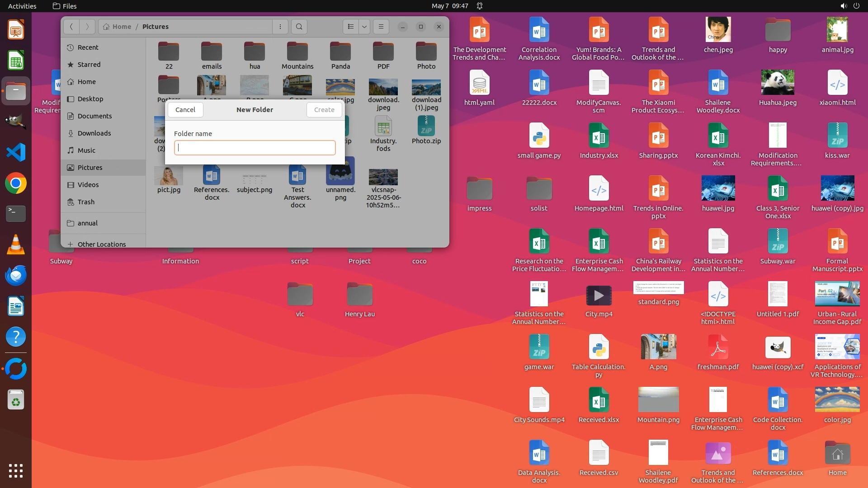Open the three-dot path options menu
Screen dimensions: 868x488
click(280, 27)
